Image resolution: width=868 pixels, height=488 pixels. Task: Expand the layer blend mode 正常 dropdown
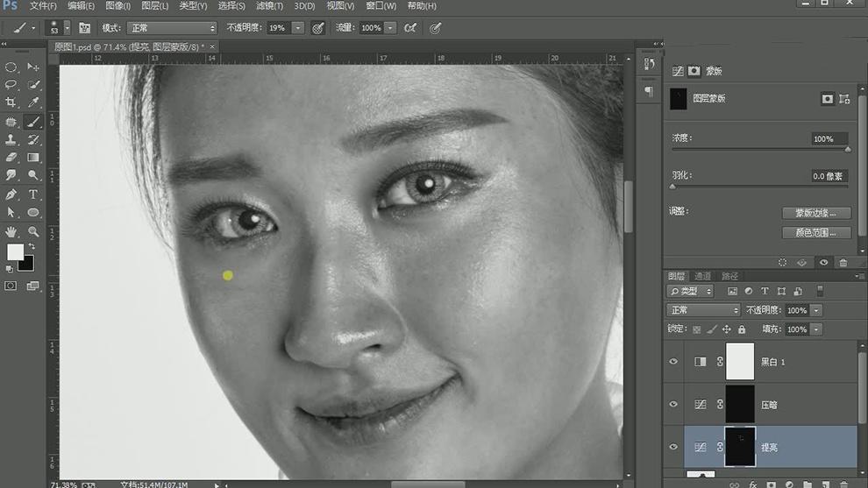click(704, 310)
